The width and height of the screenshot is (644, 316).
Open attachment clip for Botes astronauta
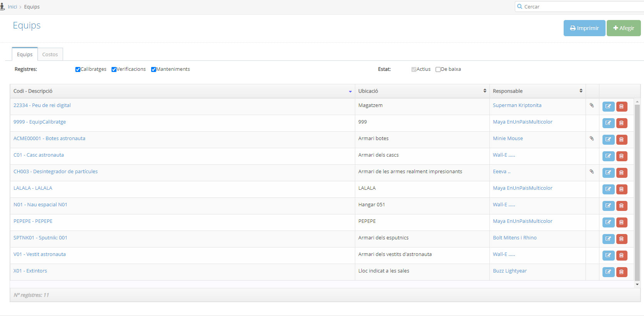(x=592, y=138)
